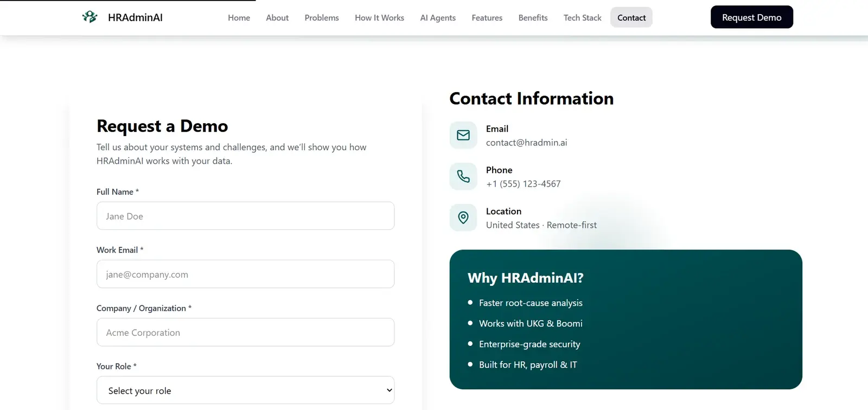Click the Request a Demo heading
This screenshot has width=868, height=410.
point(162,126)
